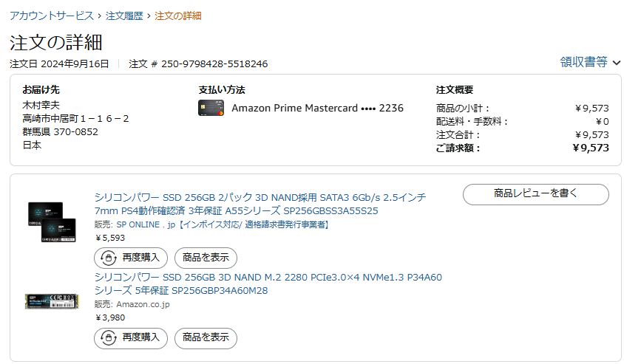Go to アカウントサービス breadcrumb
This screenshot has height=364, width=624.
[x=52, y=16]
